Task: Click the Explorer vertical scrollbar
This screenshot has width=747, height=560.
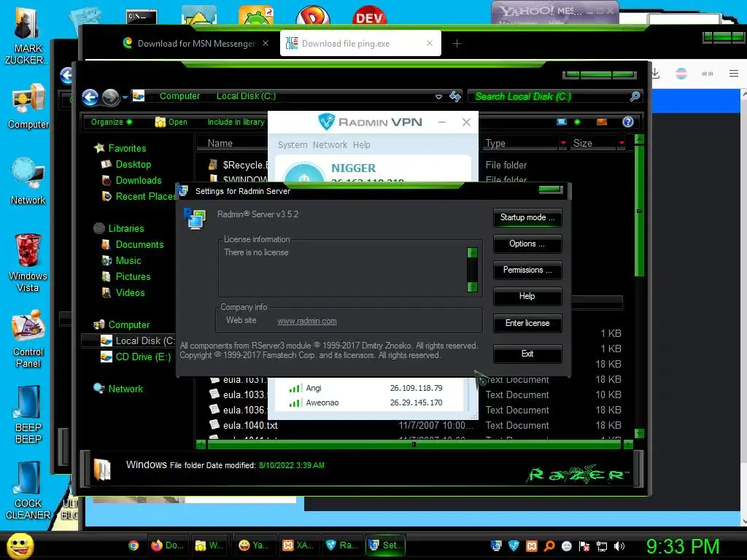Action: pyautogui.click(x=639, y=211)
